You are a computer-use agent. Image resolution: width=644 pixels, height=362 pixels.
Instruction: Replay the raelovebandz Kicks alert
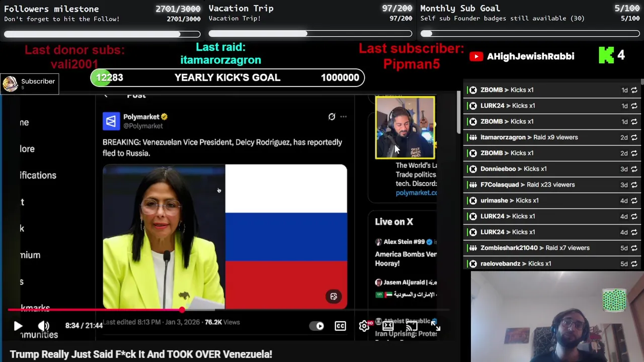click(x=634, y=263)
